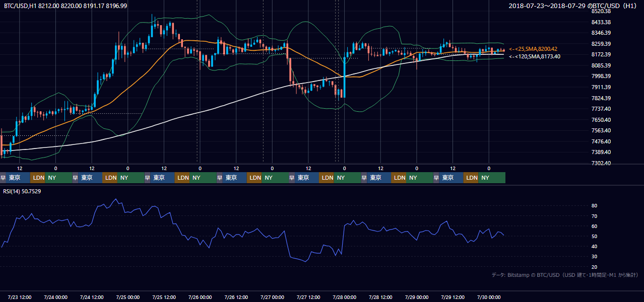Click RSI scale level 70
Screen dimensions: 644x302
pyautogui.click(x=595, y=216)
